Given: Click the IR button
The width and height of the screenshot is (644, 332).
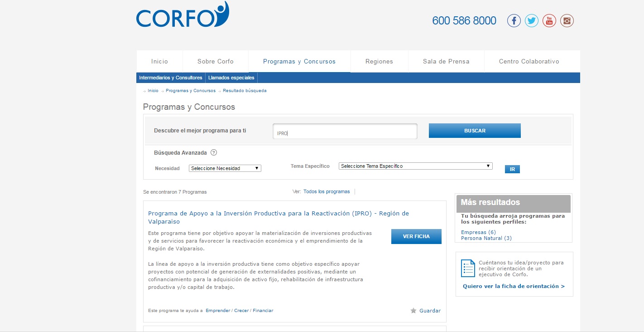Looking at the screenshot, I should pos(512,169).
